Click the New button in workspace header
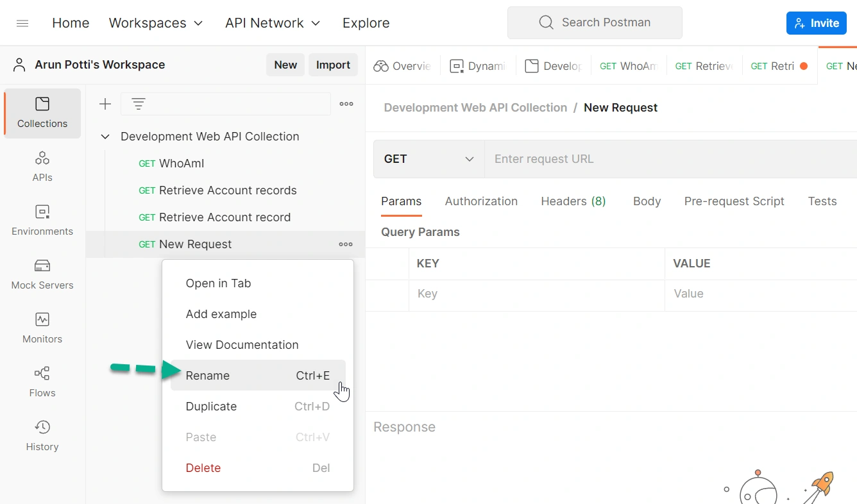Screen dimensions: 857x504 coord(285,65)
